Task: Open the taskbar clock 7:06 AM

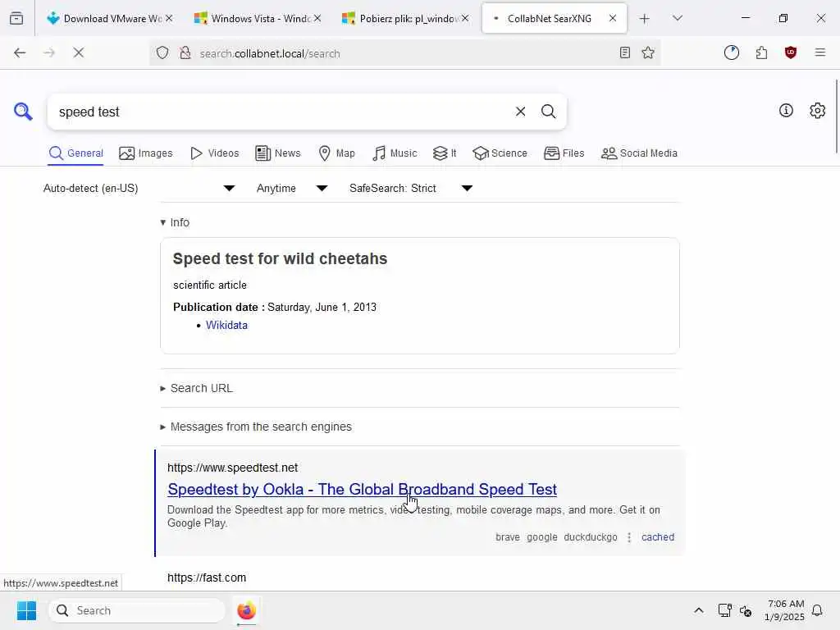Action: [784, 610]
